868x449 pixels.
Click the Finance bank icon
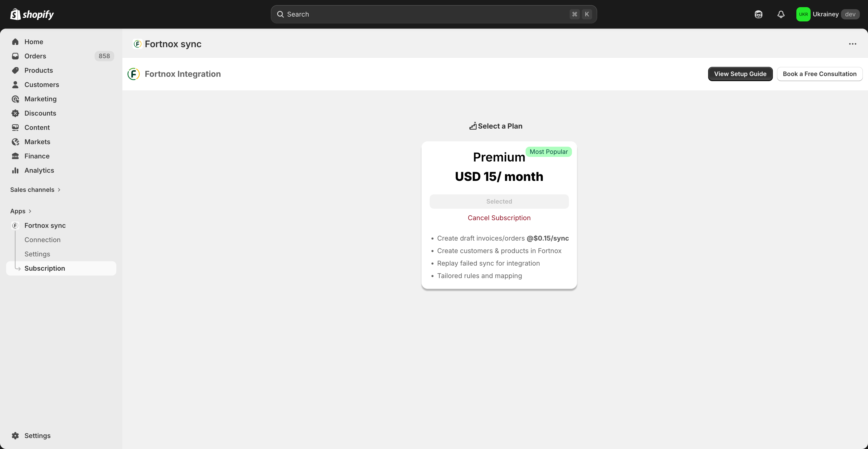(15, 156)
